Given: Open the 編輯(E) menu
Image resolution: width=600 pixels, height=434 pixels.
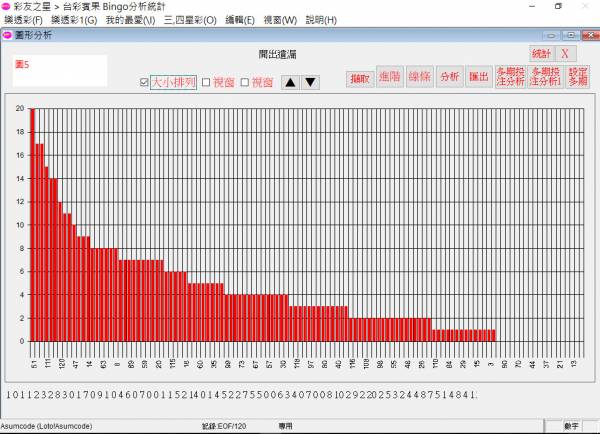Looking at the screenshot, I should [x=241, y=20].
